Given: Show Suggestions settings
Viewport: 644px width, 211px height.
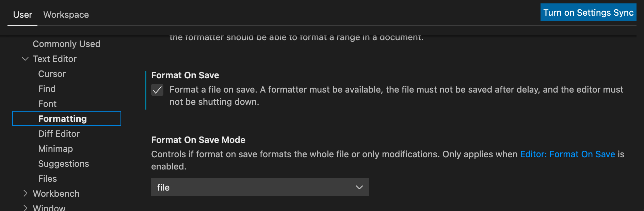Looking at the screenshot, I should [64, 164].
